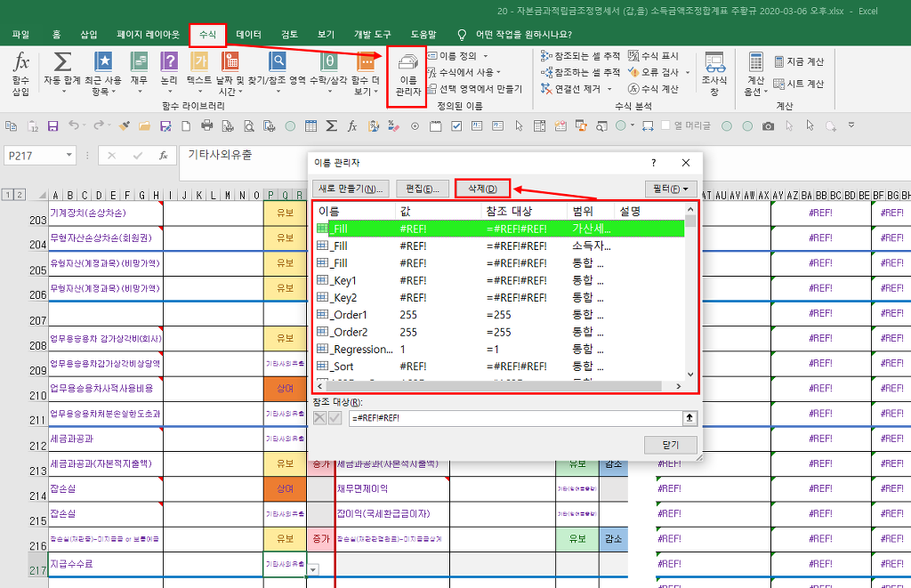The image size is (911, 588).
Task: Open the 조사식 창 watch window
Action: tap(713, 73)
